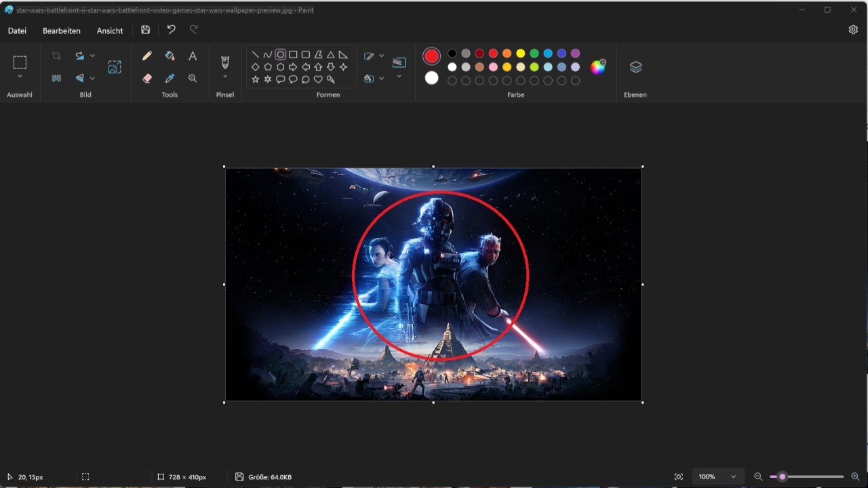Pick the yellow palette color
Image resolution: width=868 pixels, height=488 pixels.
(521, 54)
